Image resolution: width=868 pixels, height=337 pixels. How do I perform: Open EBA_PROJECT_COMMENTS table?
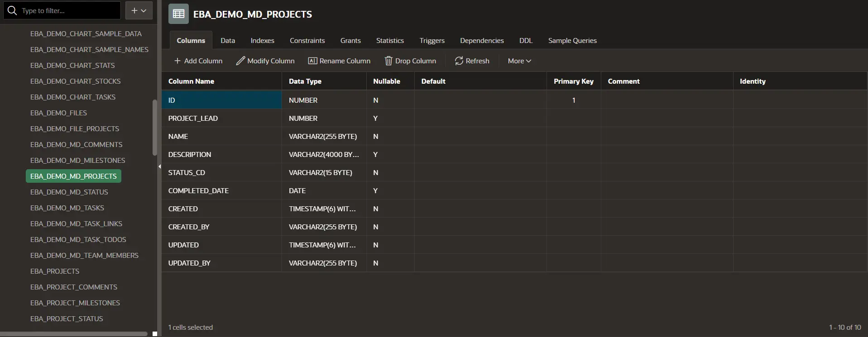pos(74,287)
